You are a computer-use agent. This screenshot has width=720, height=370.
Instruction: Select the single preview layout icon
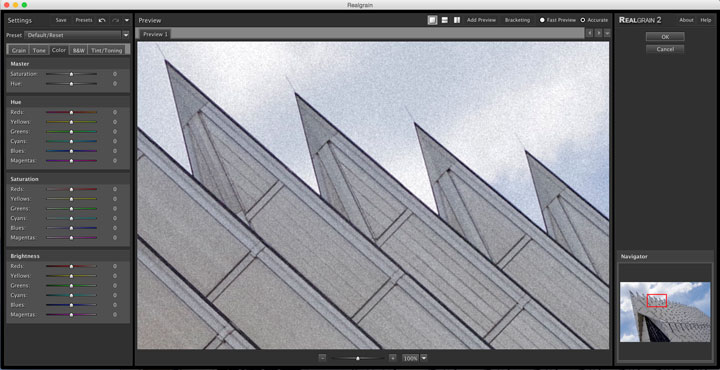click(432, 20)
